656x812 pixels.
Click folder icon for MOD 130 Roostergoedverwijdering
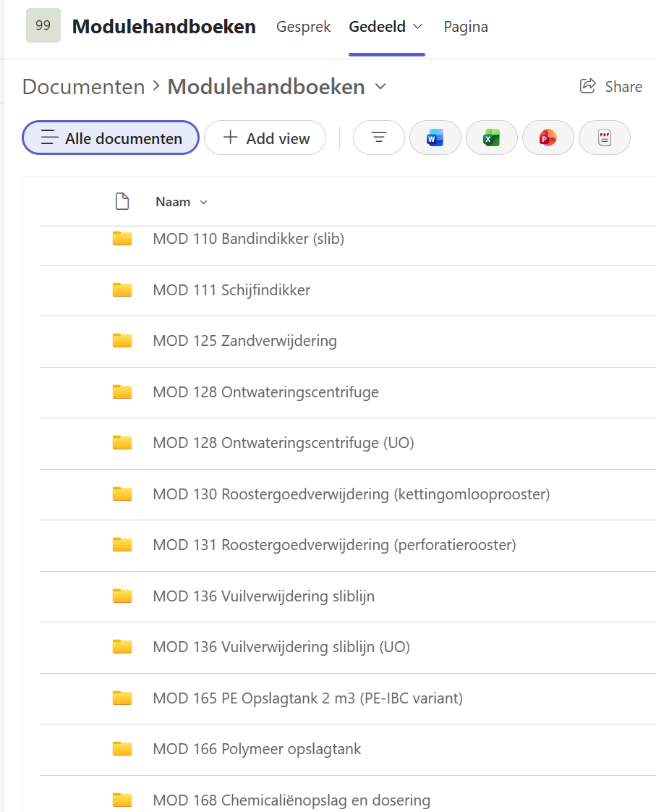pyautogui.click(x=122, y=494)
